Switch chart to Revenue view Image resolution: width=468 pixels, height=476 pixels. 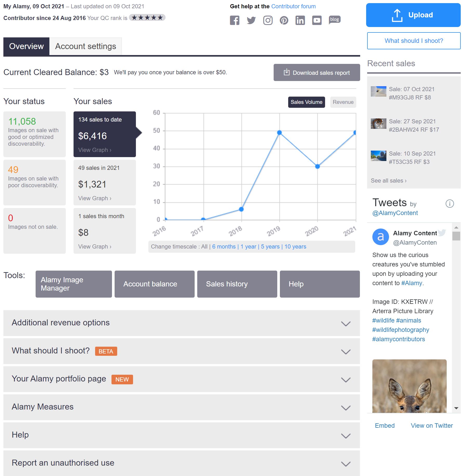[343, 102]
